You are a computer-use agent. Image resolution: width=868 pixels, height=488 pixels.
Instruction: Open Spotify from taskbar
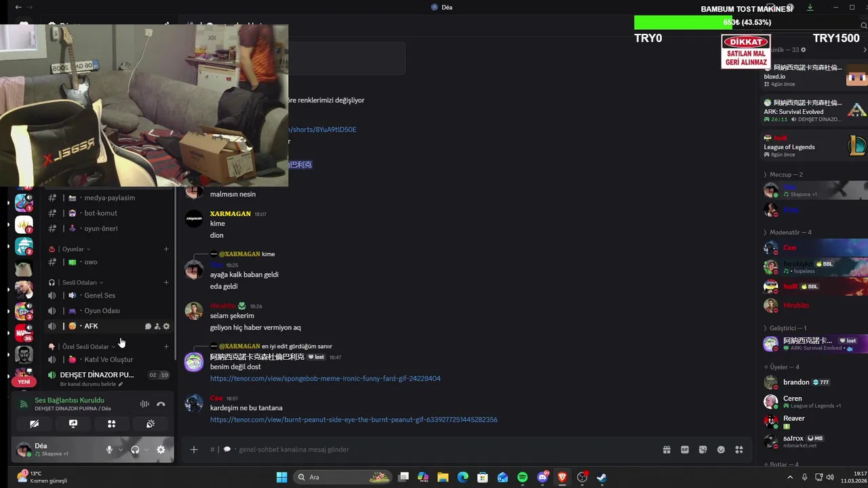pyautogui.click(x=522, y=477)
